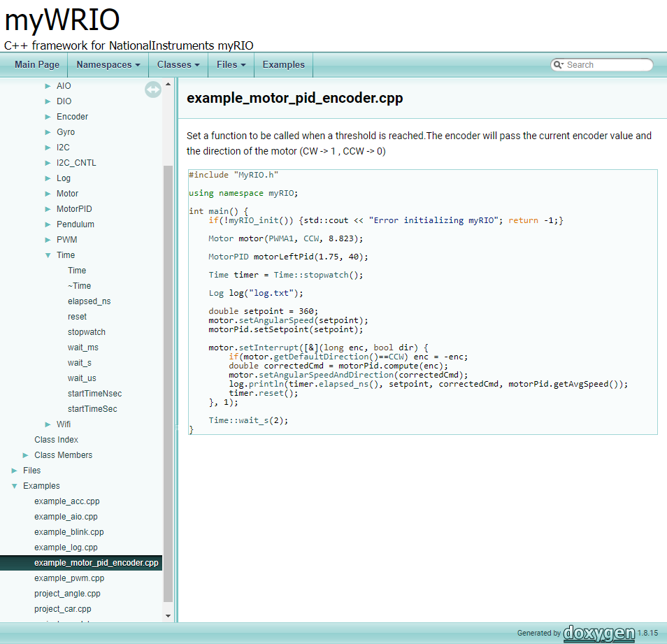Viewport: 667px width, 644px height.
Task: Expand the I2C class node
Action: (48, 148)
